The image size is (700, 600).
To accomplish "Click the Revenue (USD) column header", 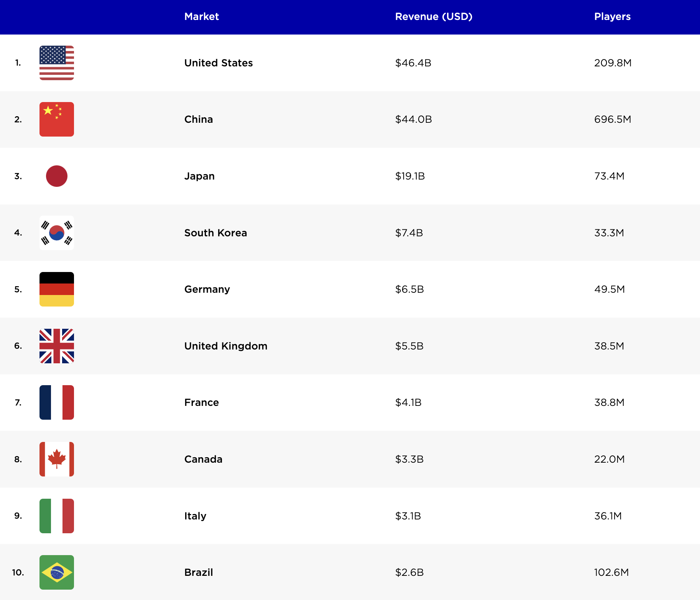I will point(434,16).
